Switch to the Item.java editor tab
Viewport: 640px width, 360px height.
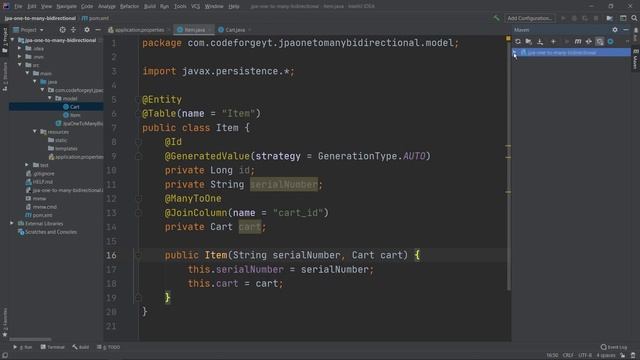pyautogui.click(x=194, y=30)
